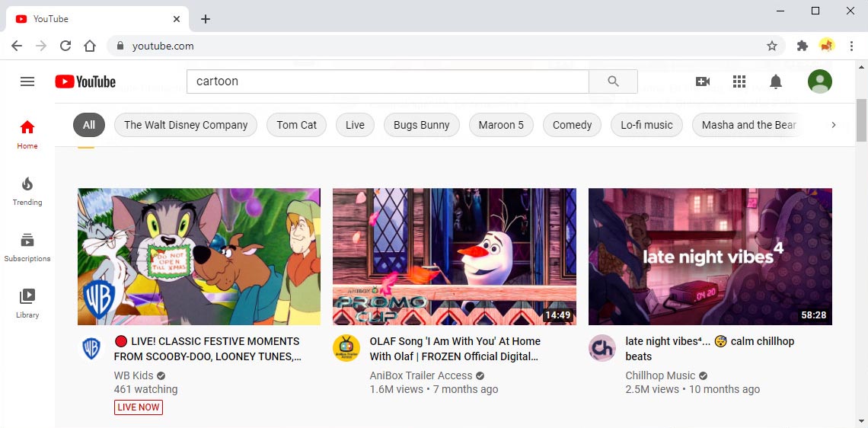The height and width of the screenshot is (428, 868).
Task: Open Chrome's three-dot menu
Action: pos(851,46)
